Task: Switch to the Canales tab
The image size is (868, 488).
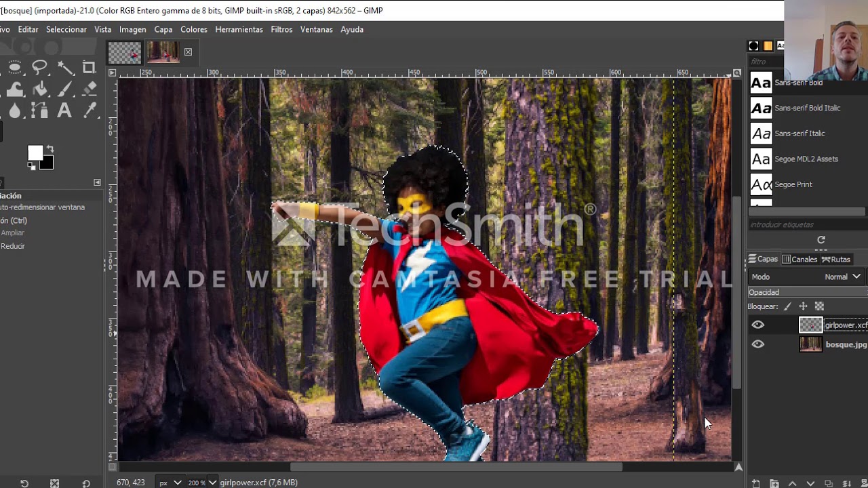Action: click(800, 259)
